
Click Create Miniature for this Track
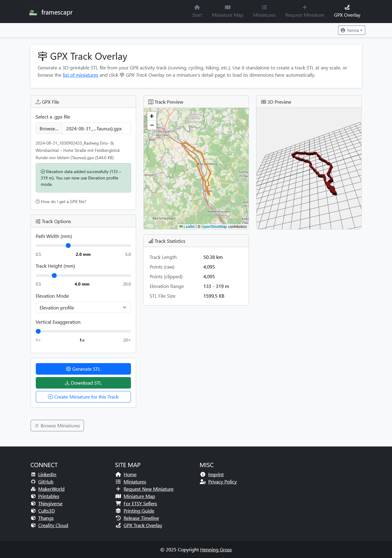83,397
